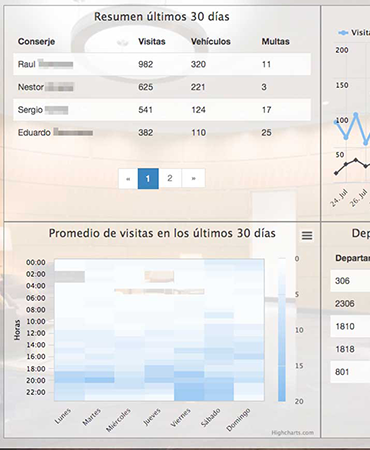Image resolution: width=370 pixels, height=450 pixels.
Task: Select the Sergio row in summary table
Action: point(162,110)
